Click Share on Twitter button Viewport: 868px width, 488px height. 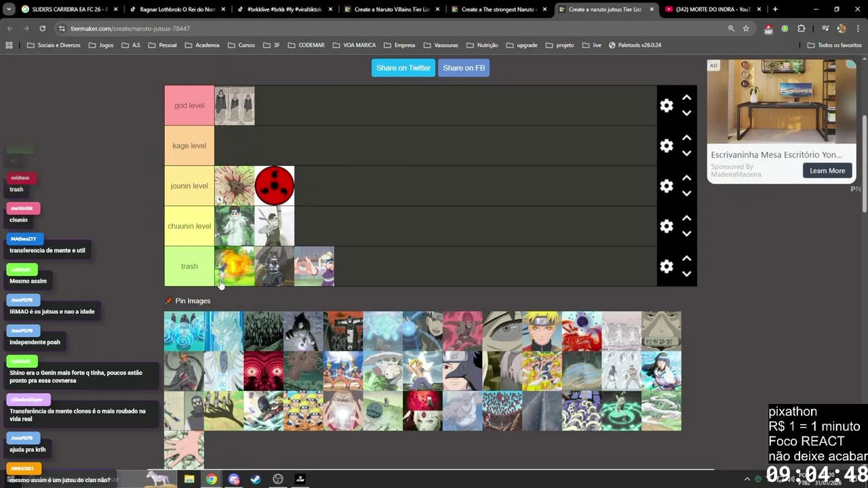[x=403, y=68]
